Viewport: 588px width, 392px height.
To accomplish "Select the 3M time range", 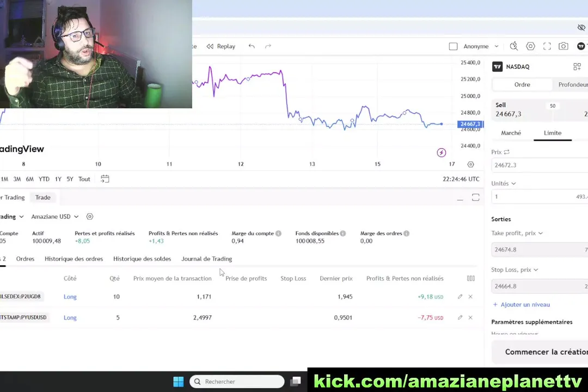I will point(17,179).
